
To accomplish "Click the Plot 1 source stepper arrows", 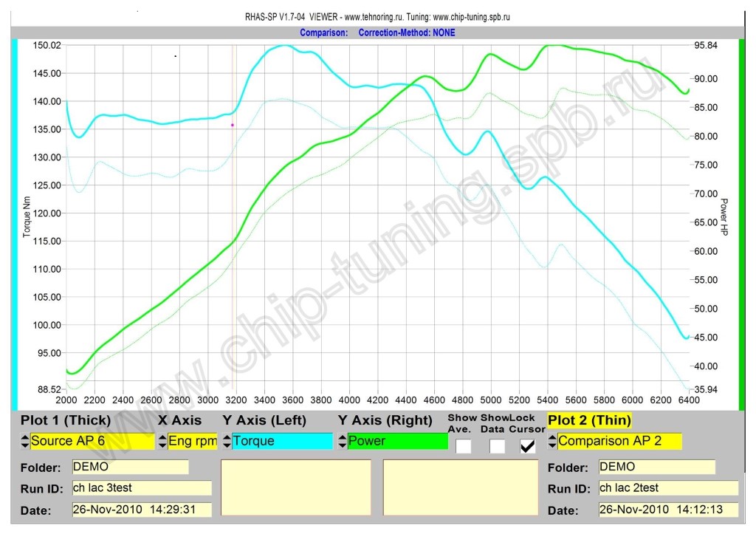I will click(x=26, y=442).
